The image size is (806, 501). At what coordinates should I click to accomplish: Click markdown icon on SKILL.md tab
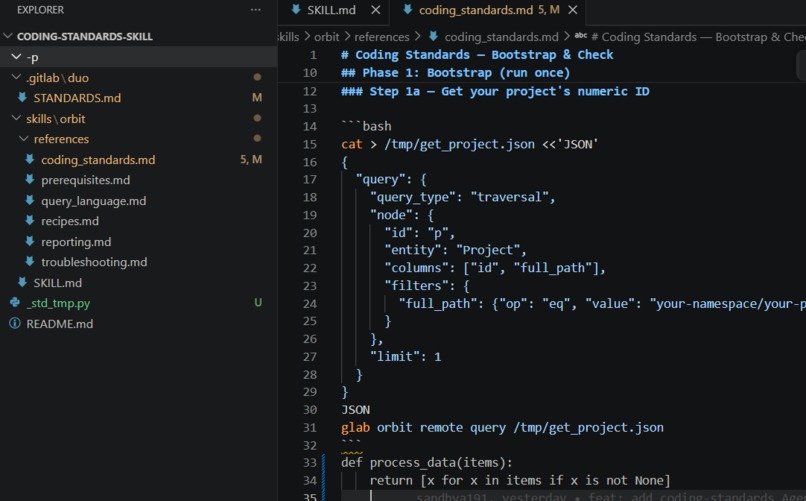coord(296,9)
